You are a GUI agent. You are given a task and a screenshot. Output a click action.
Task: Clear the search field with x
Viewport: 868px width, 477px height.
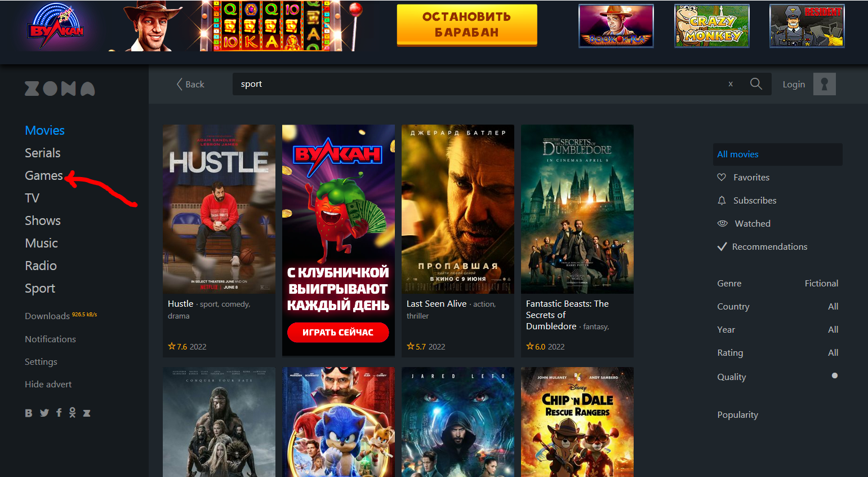point(731,84)
